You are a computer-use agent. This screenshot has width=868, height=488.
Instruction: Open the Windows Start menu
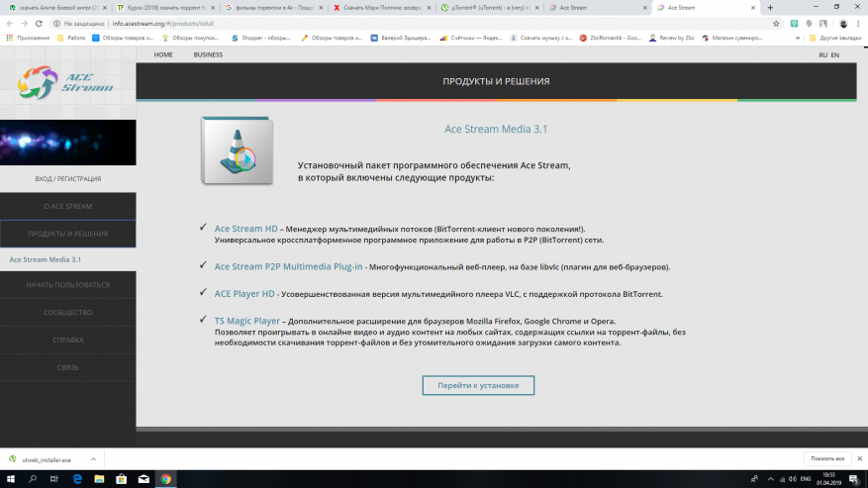pos(11,479)
